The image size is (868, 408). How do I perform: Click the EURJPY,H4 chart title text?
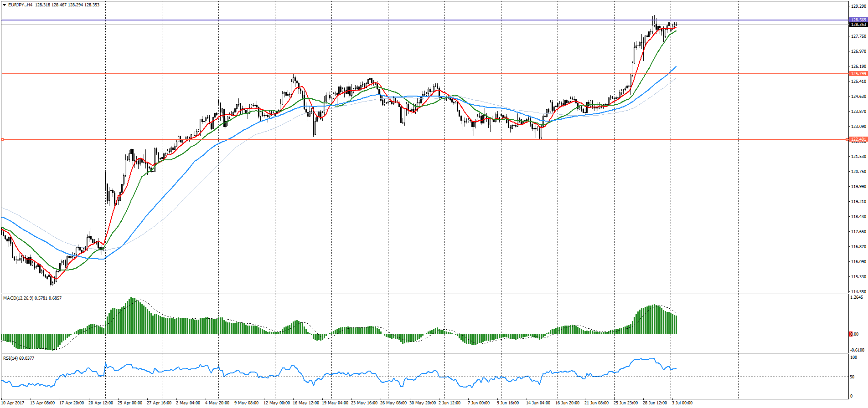click(21, 5)
